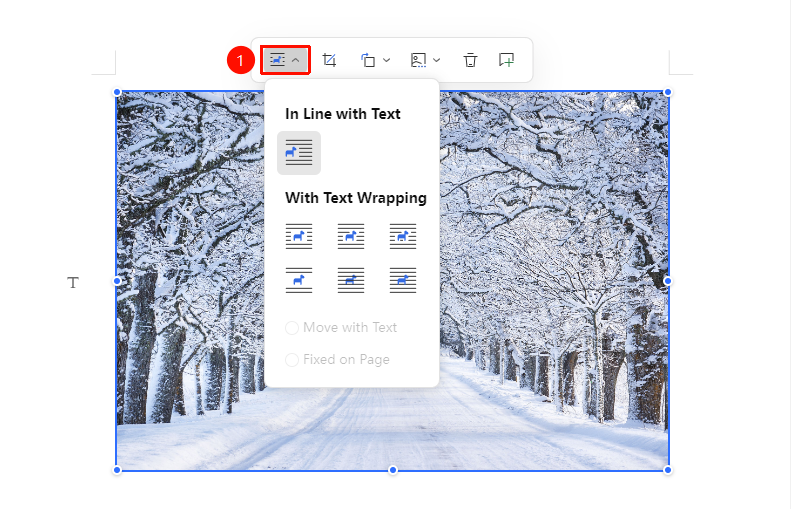Click the top-left corner resize handle

point(117,92)
